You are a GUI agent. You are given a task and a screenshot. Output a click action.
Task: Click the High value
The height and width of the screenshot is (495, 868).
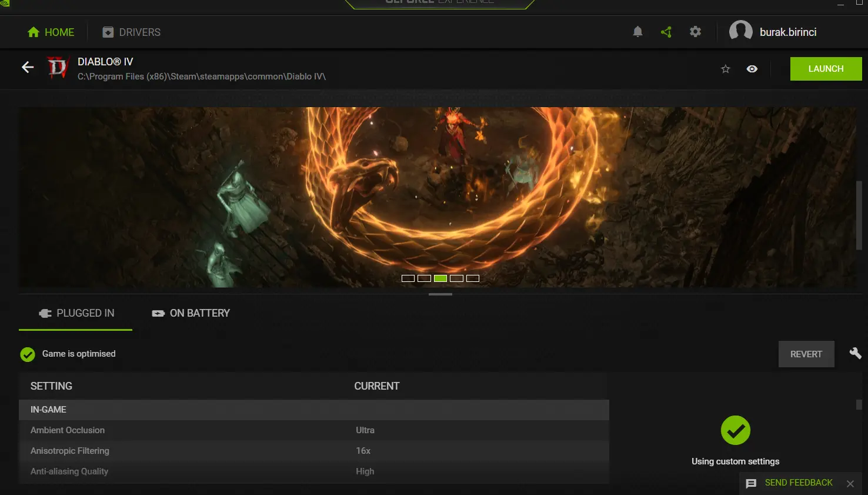coord(365,471)
